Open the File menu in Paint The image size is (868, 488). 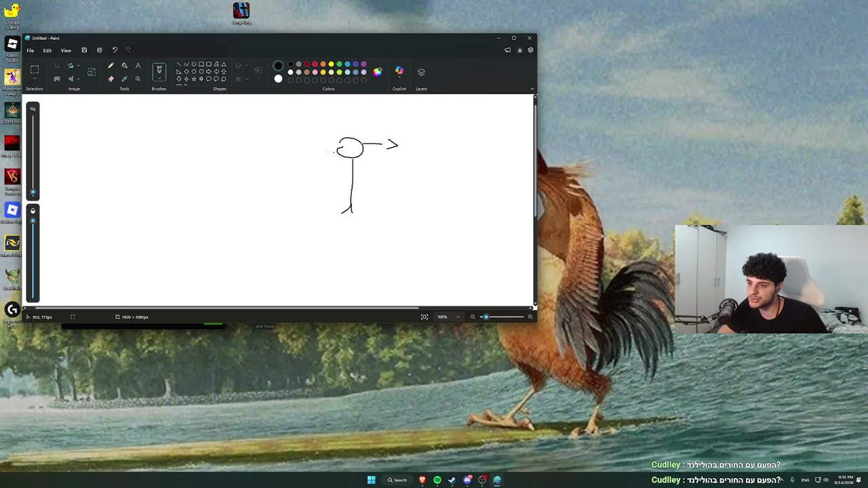(x=31, y=50)
